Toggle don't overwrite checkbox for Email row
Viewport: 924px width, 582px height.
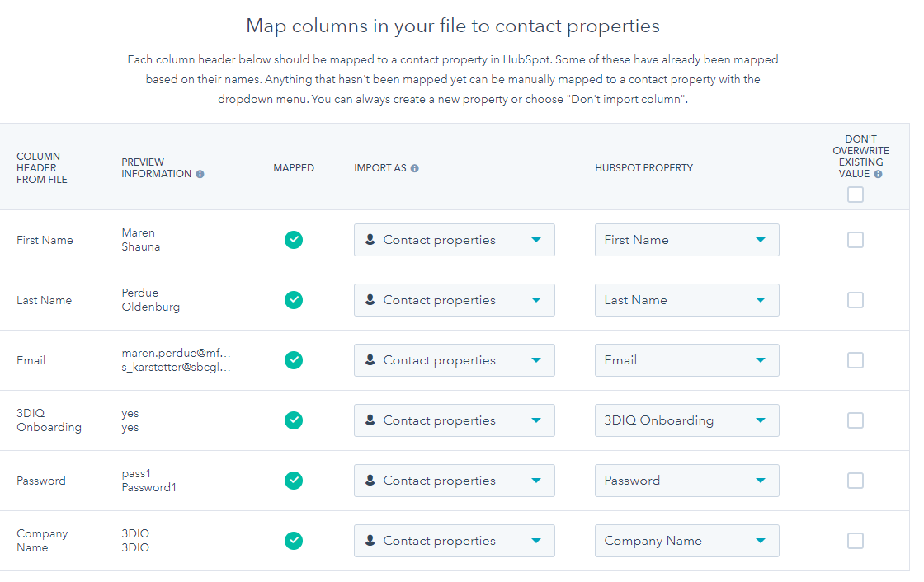(x=855, y=360)
